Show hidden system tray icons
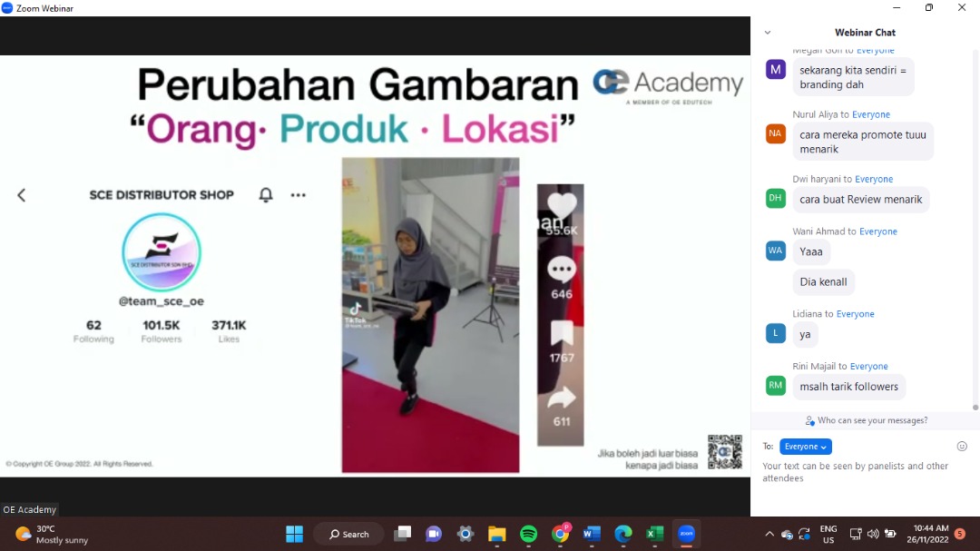The image size is (980, 551). click(769, 534)
